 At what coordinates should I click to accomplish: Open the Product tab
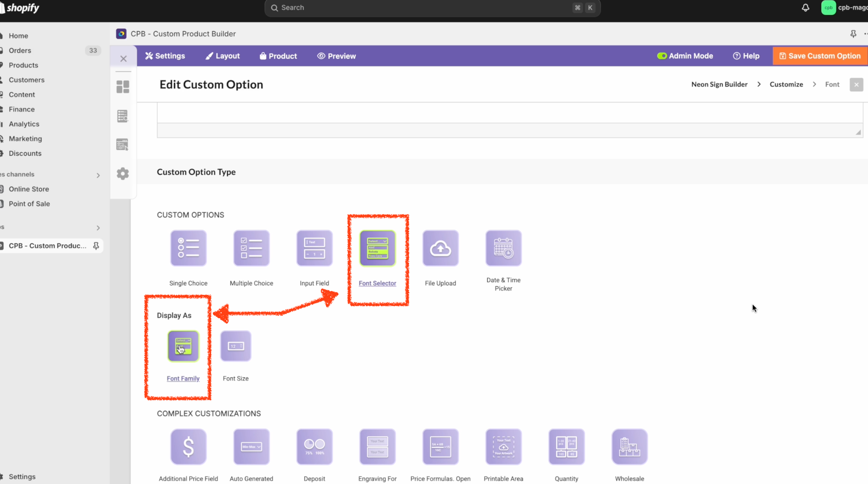278,56
